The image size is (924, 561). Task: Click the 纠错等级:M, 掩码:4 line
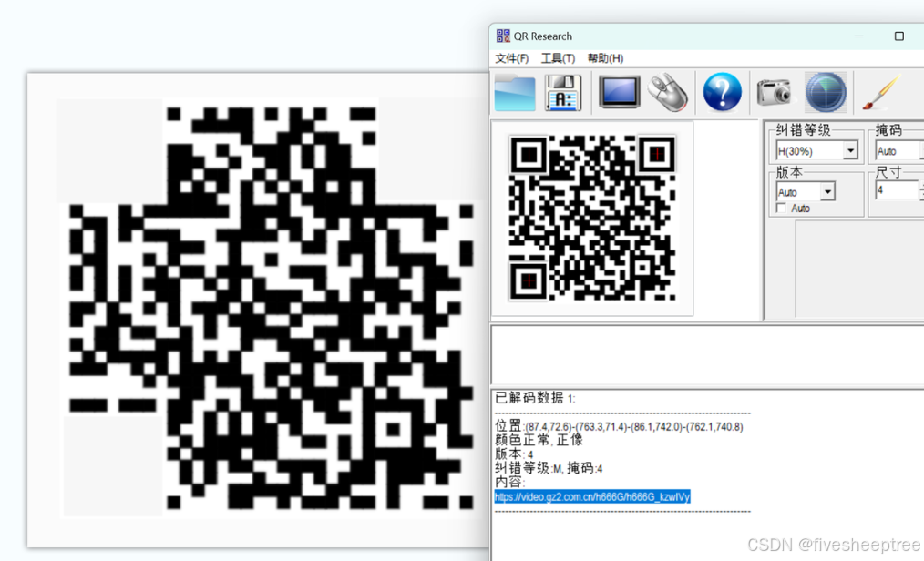(549, 469)
